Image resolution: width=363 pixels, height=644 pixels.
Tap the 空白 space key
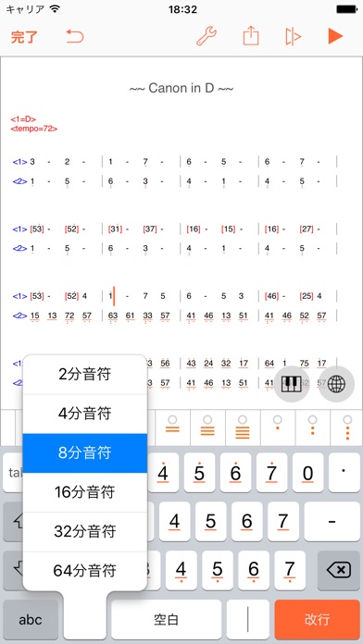[166, 619]
